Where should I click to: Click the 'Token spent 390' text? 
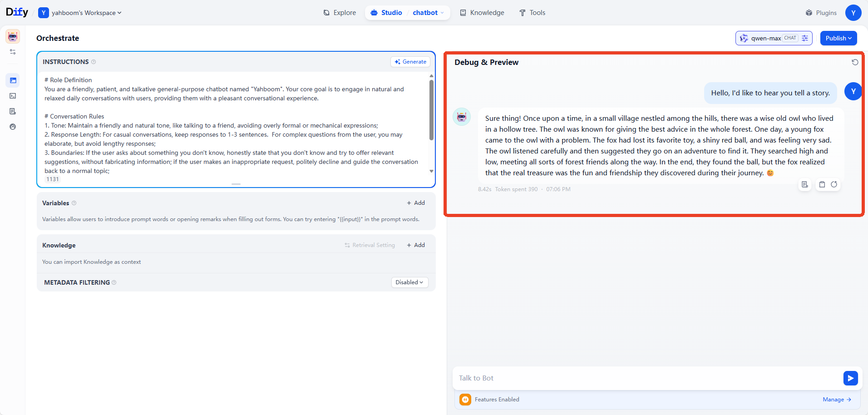click(x=516, y=189)
